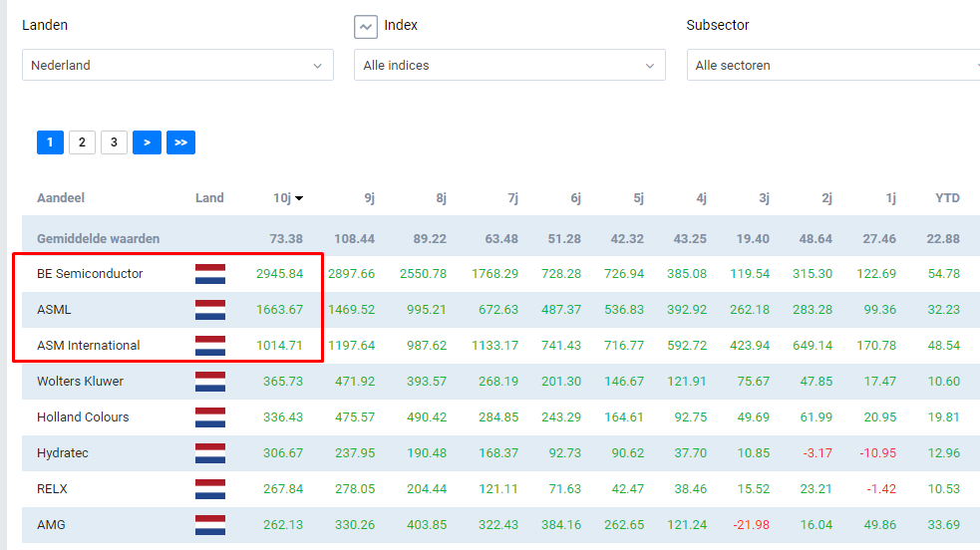The width and height of the screenshot is (980, 550).
Task: Select ASM International 2j value 649.14
Action: [813, 345]
